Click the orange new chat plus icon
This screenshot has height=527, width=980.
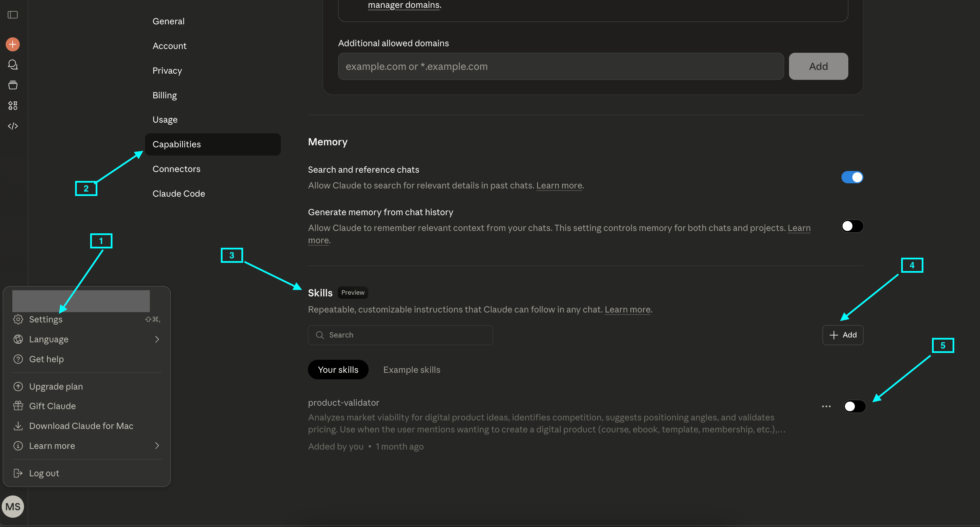[13, 45]
